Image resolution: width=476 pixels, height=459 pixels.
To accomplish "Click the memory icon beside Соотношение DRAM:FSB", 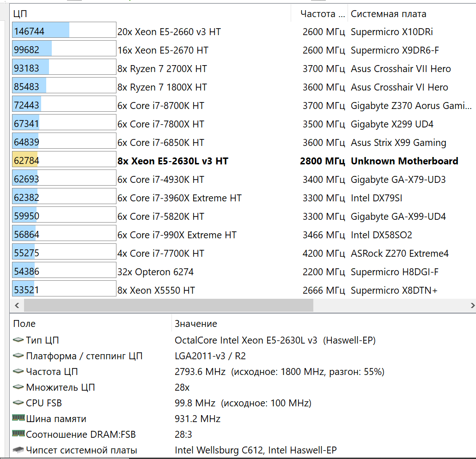I will (x=18, y=434).
